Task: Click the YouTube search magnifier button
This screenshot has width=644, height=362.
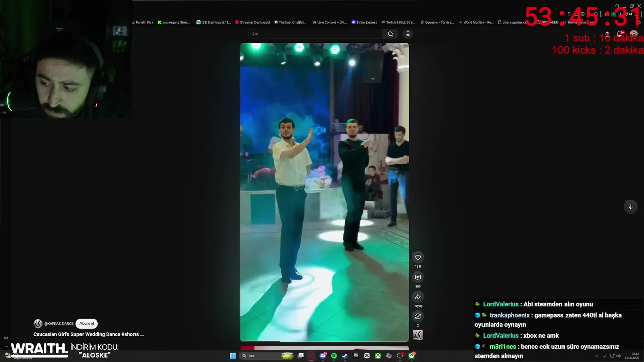Action: coord(390,34)
